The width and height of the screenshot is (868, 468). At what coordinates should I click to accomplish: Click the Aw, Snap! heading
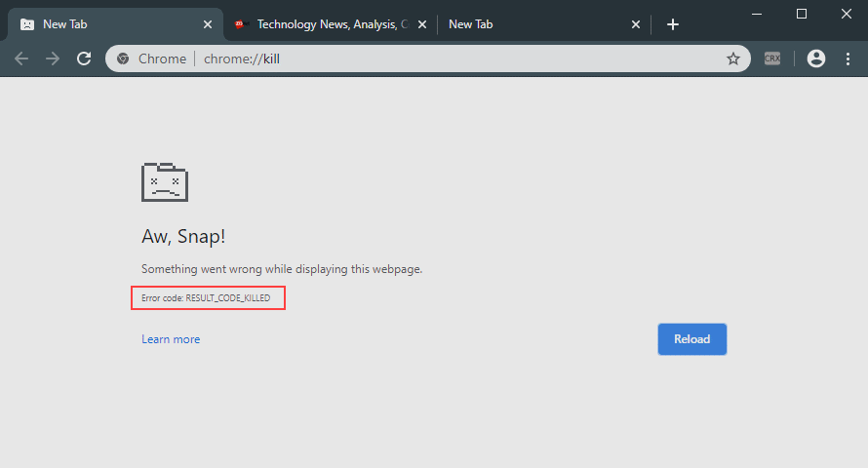click(x=183, y=236)
